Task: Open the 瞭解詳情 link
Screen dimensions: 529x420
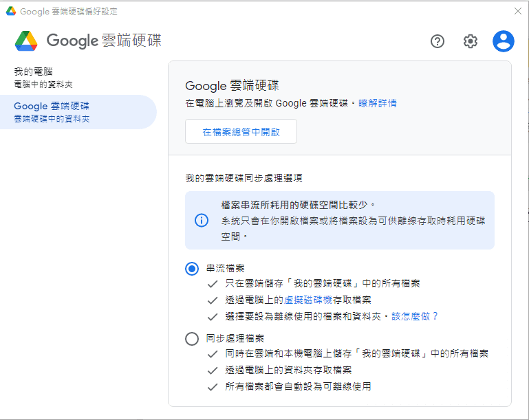Action: 377,103
